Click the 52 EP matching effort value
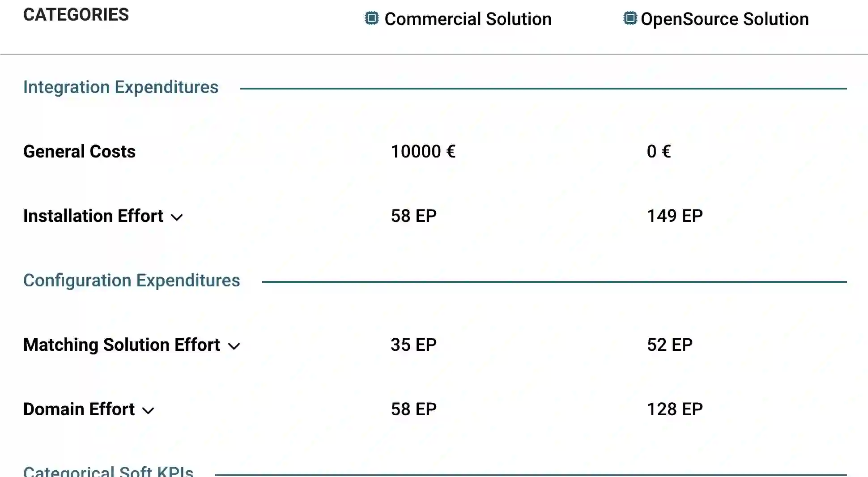Image resolution: width=868 pixels, height=477 pixels. (670, 345)
